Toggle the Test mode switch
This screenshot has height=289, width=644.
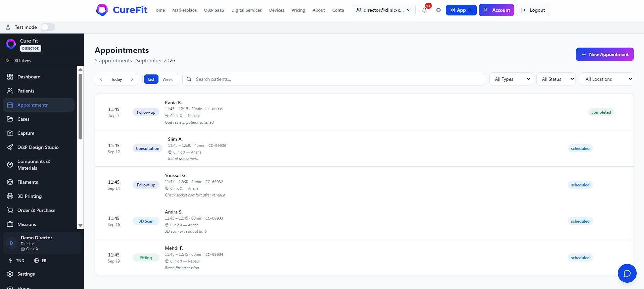pyautogui.click(x=48, y=27)
